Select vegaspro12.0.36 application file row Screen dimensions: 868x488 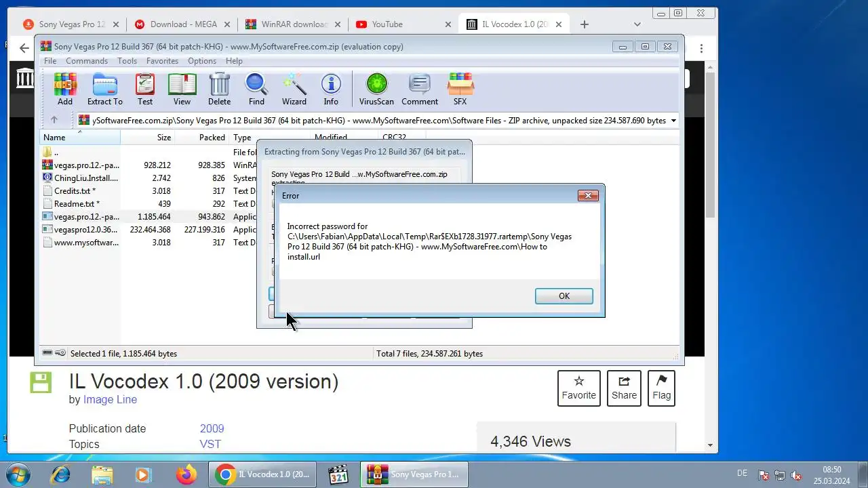click(x=149, y=230)
